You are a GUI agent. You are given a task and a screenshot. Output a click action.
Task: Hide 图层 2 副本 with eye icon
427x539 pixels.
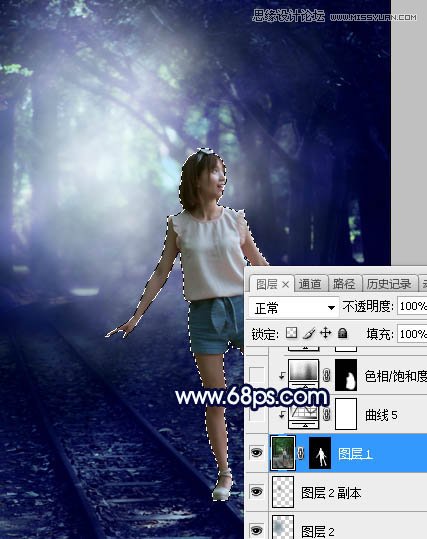click(256, 492)
